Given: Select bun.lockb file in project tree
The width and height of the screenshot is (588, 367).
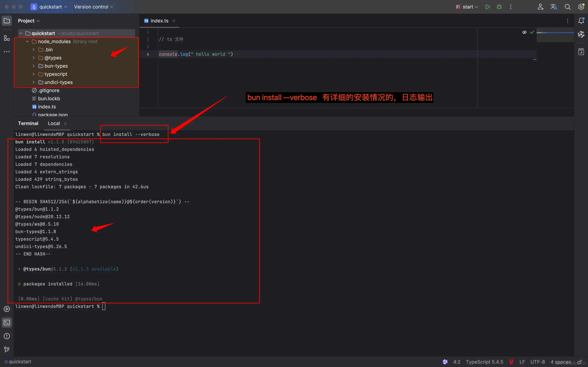Looking at the screenshot, I should [49, 99].
